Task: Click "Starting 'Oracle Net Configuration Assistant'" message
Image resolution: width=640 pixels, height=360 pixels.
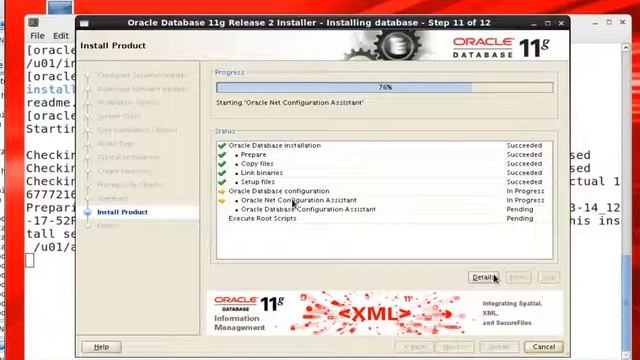Action: tap(290, 103)
